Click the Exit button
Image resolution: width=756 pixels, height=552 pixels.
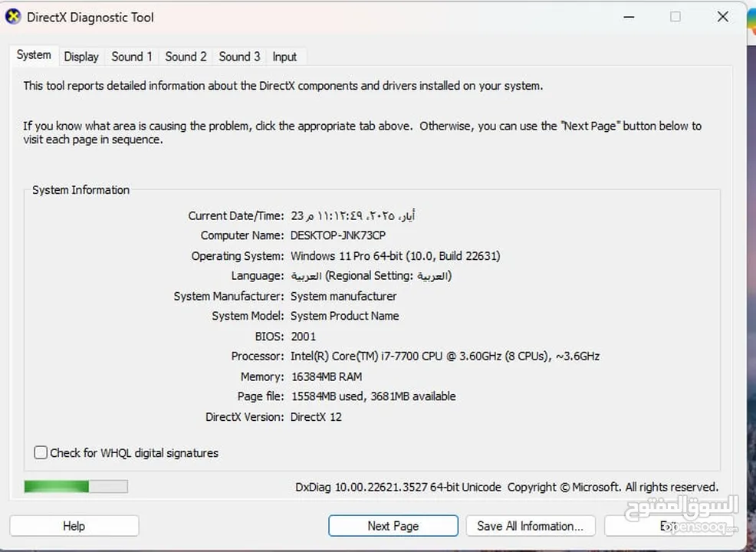tap(669, 526)
